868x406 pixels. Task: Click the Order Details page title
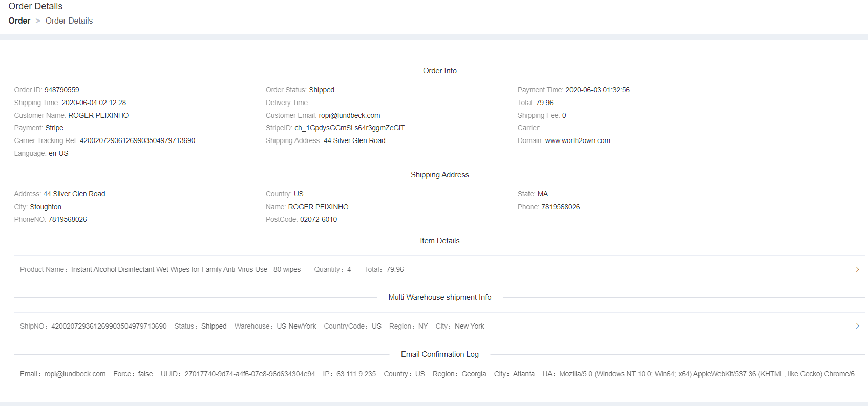35,6
